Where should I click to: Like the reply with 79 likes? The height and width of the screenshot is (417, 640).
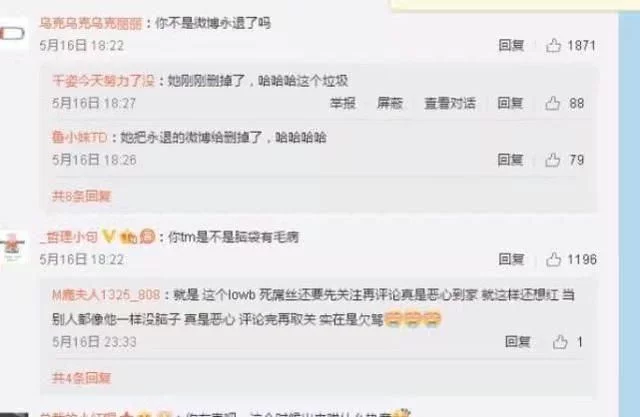point(552,160)
